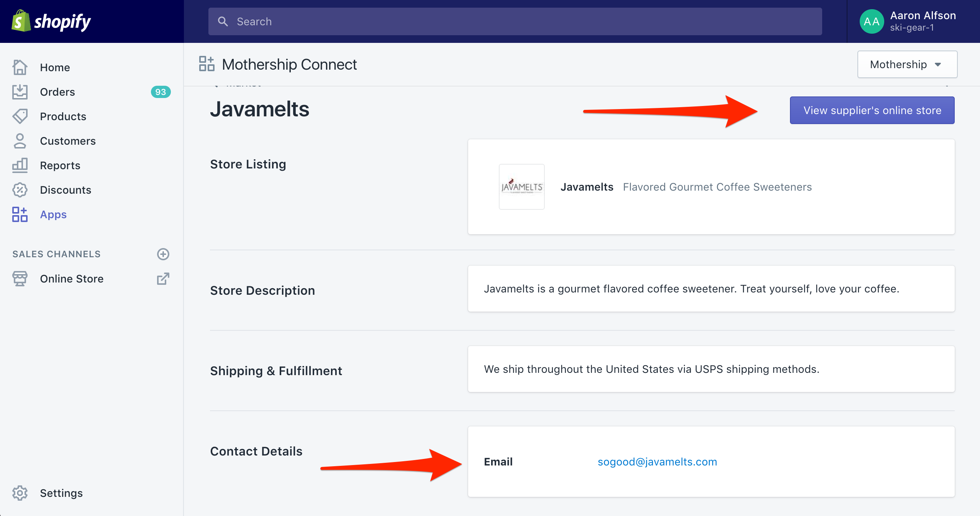Image resolution: width=980 pixels, height=516 pixels.
Task: Open Online Store in a new window
Action: [x=163, y=279]
